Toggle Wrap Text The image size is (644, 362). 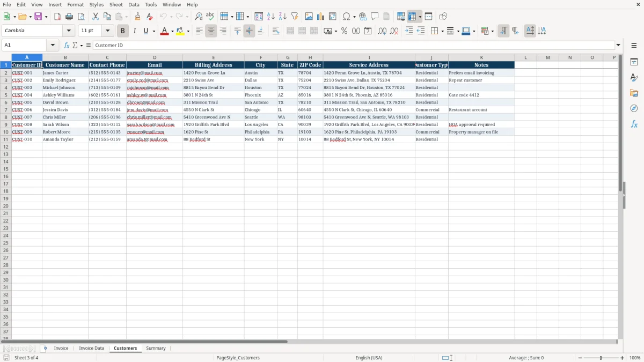click(x=275, y=31)
